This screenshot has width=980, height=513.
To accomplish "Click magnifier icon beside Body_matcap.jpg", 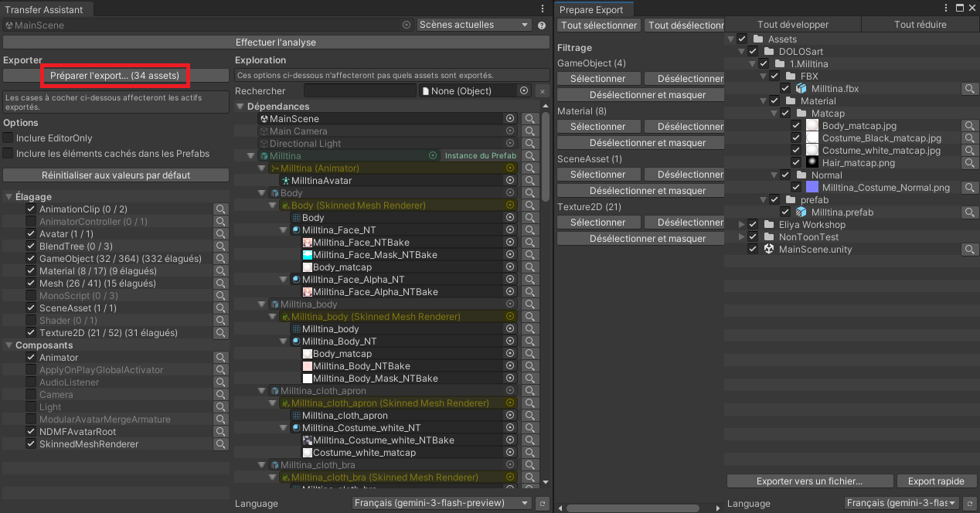I will tap(969, 126).
